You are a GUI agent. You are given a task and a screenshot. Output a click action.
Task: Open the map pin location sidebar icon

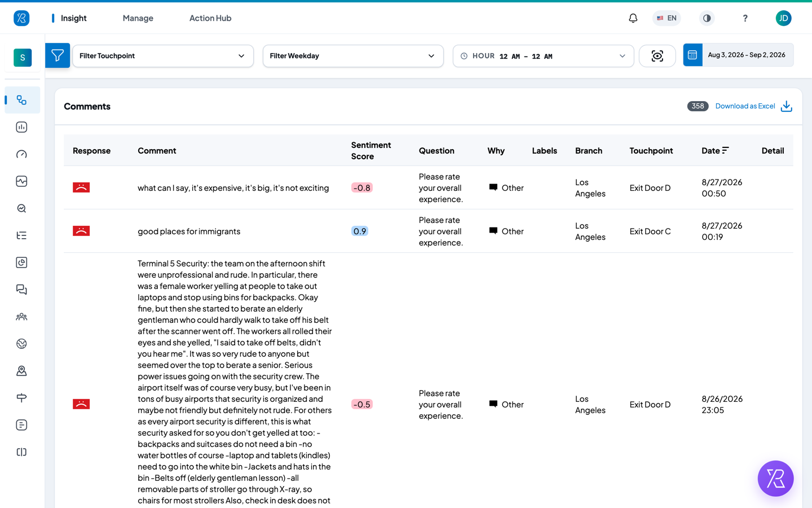[22, 371]
